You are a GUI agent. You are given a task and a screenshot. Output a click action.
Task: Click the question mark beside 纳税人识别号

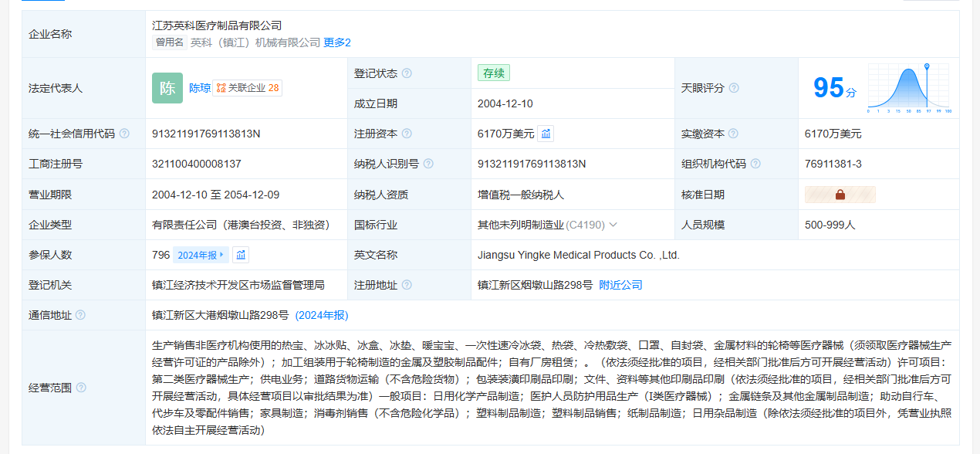[x=428, y=164]
